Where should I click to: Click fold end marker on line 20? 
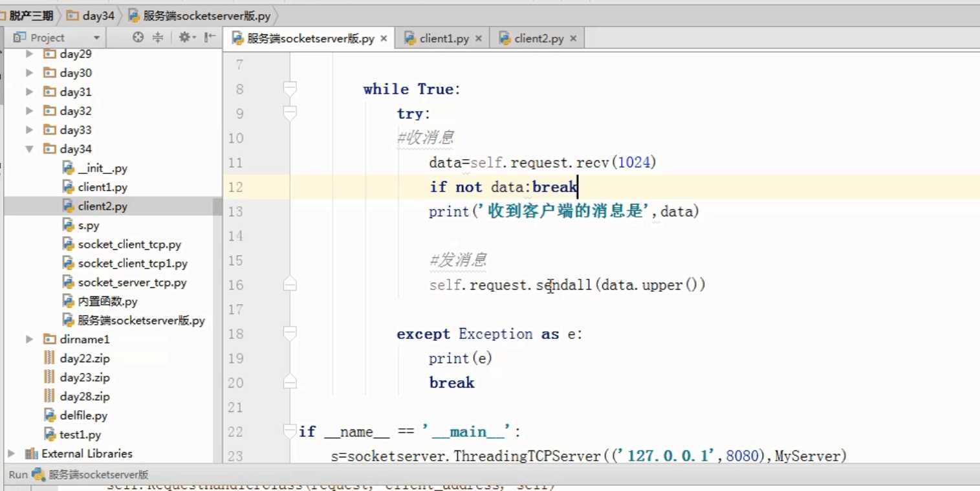pos(290,382)
